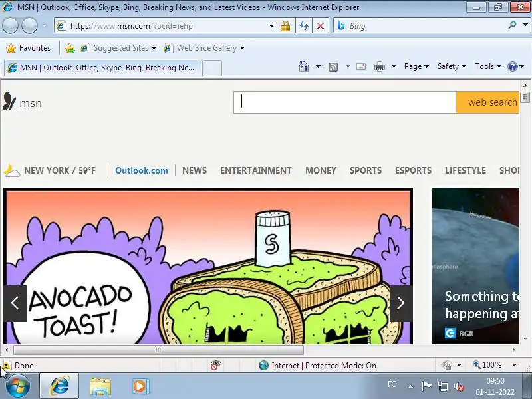This screenshot has width=532, height=399.
Task: Click the address bar URL field
Action: click(x=163, y=26)
